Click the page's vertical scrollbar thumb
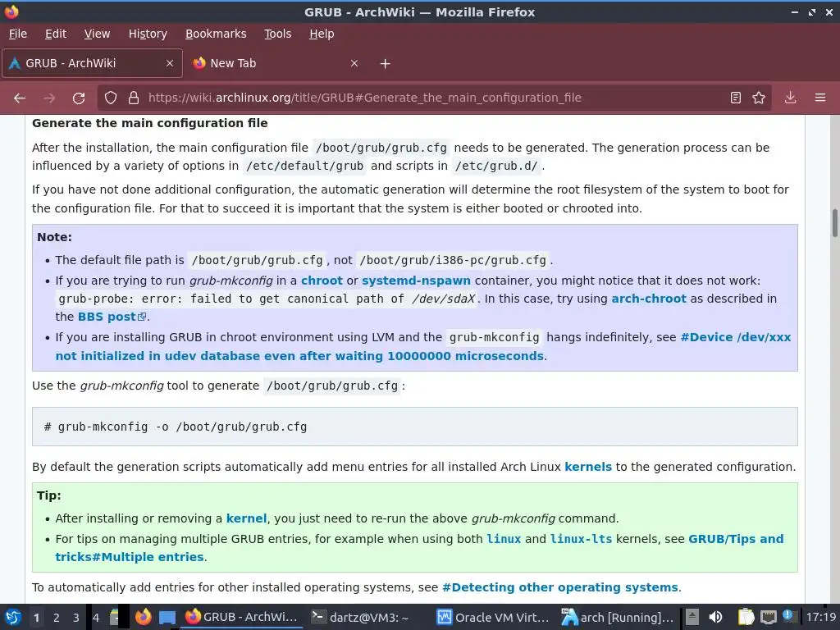 point(834,223)
